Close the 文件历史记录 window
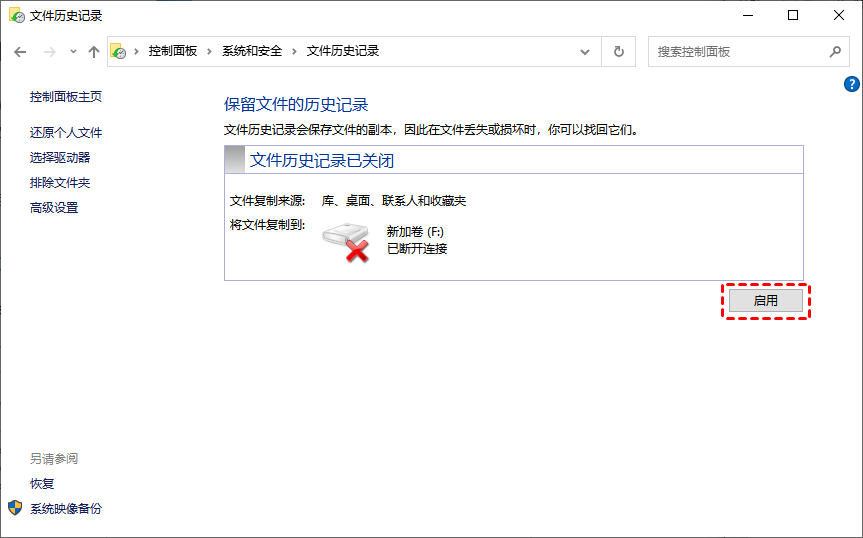Image resolution: width=863 pixels, height=538 pixels. (x=839, y=15)
